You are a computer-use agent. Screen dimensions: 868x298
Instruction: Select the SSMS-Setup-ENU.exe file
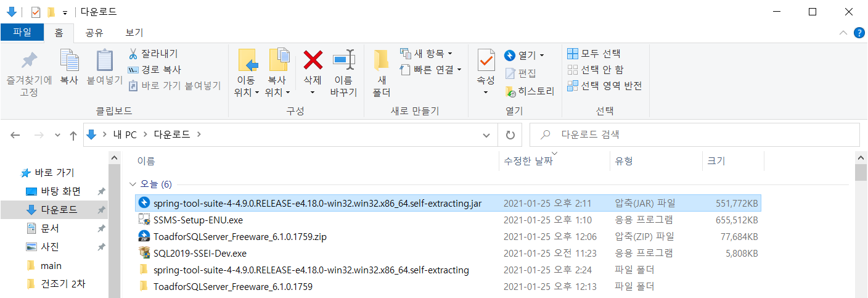pyautogui.click(x=449, y=220)
